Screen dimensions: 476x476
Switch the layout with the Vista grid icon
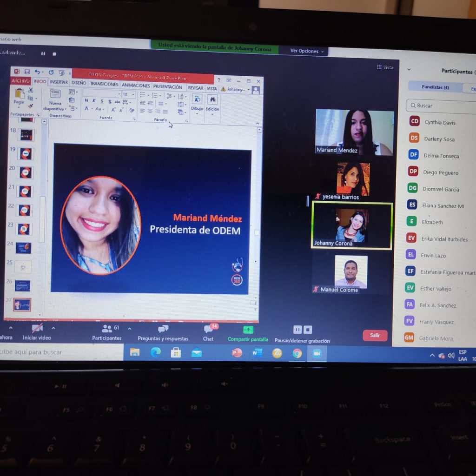coord(385,67)
